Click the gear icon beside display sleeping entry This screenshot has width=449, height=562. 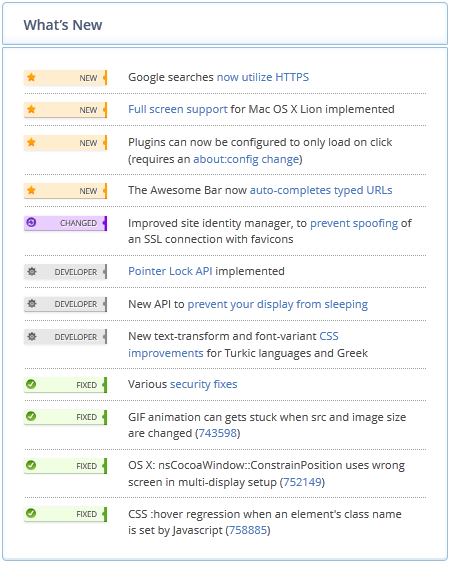[x=32, y=304]
